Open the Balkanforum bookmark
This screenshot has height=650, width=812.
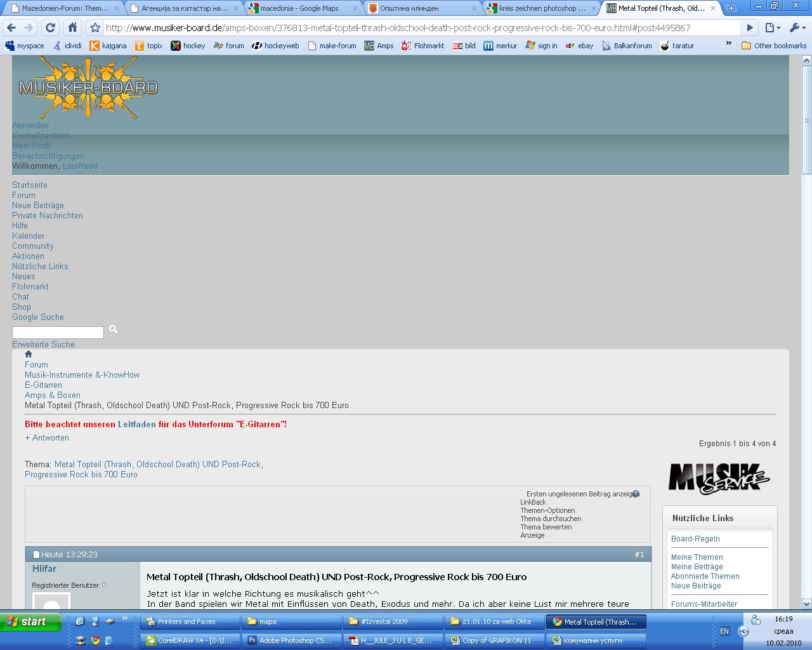(627, 46)
